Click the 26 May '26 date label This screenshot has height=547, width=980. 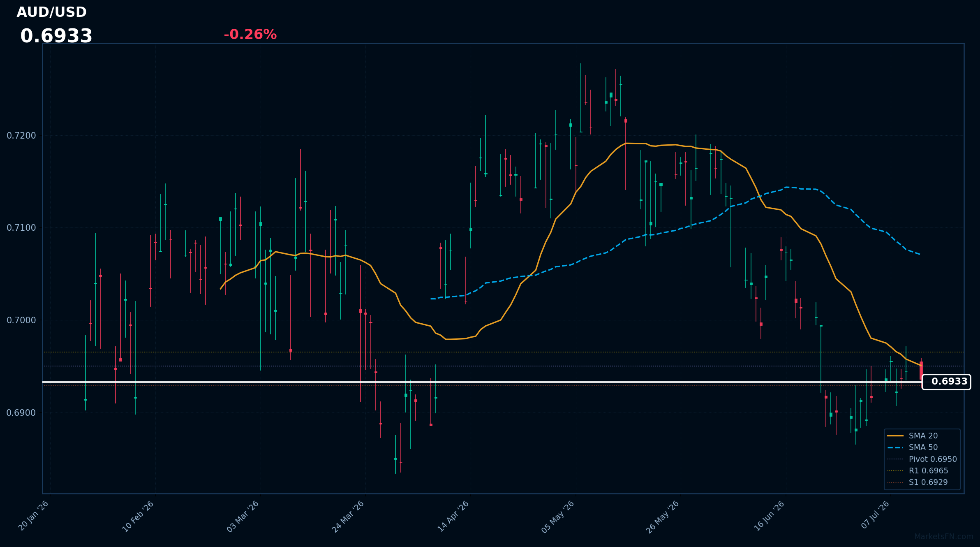[x=663, y=517]
